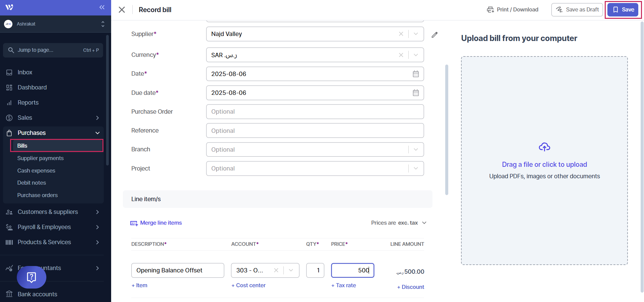Go to the Dashboard page

click(x=32, y=87)
